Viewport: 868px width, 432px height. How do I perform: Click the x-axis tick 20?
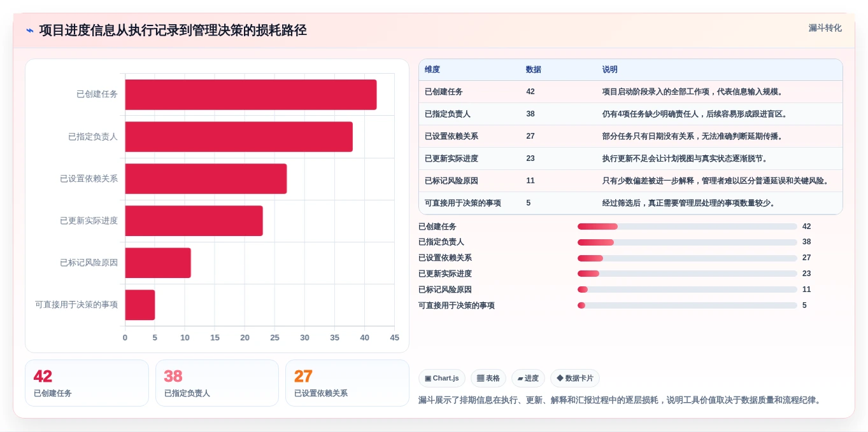click(x=245, y=338)
